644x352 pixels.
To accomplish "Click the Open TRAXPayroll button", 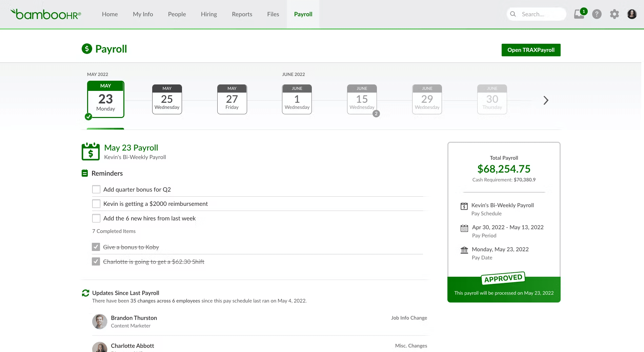I will coord(531,50).
